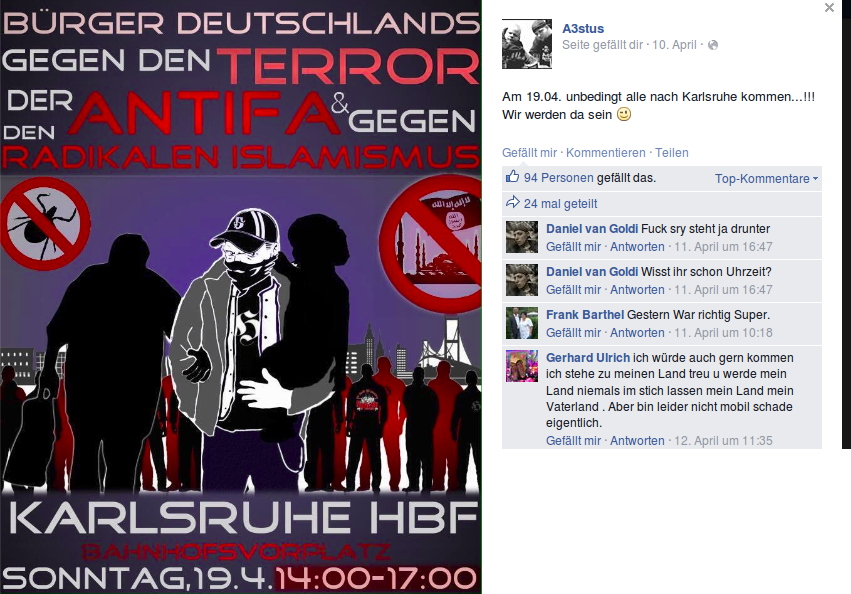Open Gerhard Ulrich's avatar thumbnail
The width and height of the screenshot is (851, 594).
click(x=522, y=366)
